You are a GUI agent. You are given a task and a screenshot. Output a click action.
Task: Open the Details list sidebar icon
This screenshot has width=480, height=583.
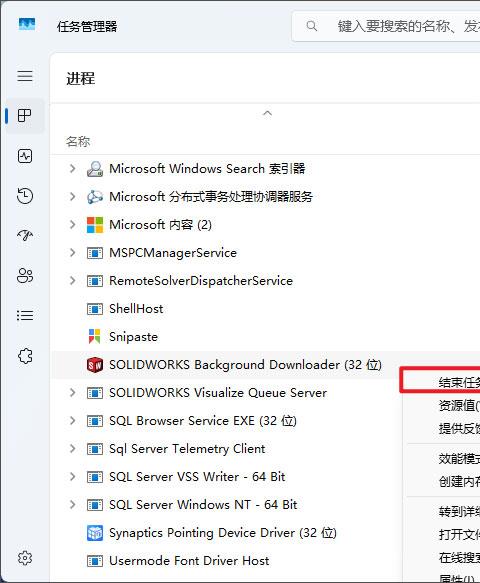click(x=25, y=315)
